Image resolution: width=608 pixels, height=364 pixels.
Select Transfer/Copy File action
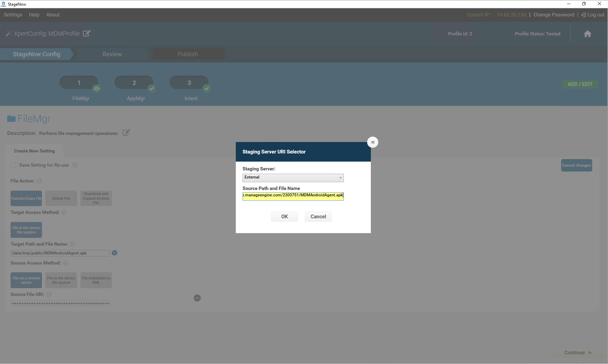coord(26,198)
